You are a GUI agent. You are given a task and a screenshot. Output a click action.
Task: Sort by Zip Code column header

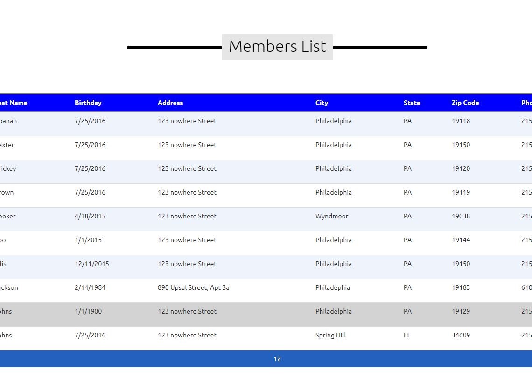pyautogui.click(x=465, y=103)
